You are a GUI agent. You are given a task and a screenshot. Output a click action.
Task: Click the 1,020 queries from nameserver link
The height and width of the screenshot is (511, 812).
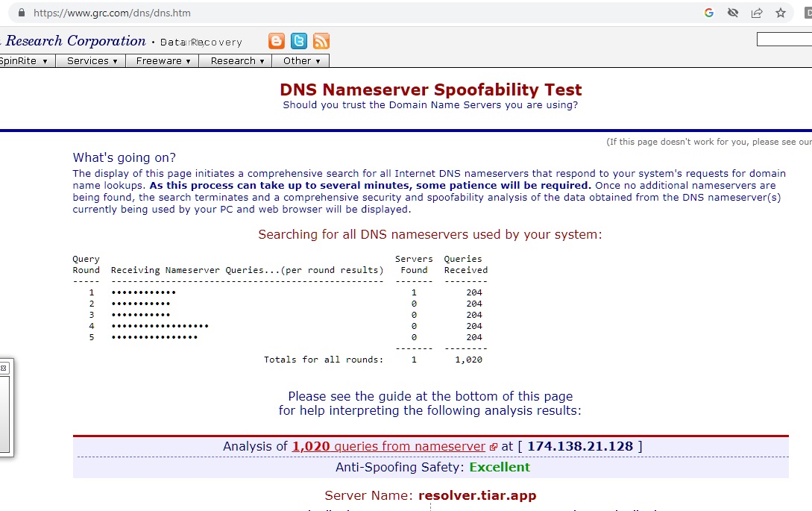click(388, 446)
